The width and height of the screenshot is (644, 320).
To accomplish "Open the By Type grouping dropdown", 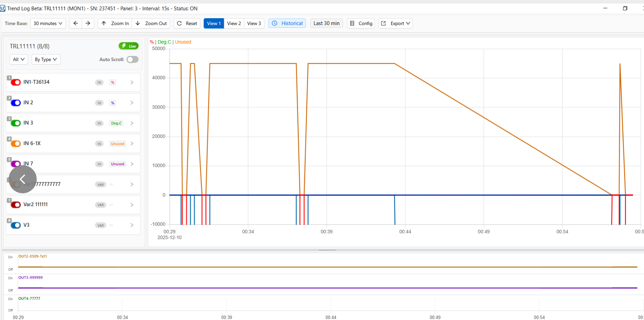I will pyautogui.click(x=46, y=59).
